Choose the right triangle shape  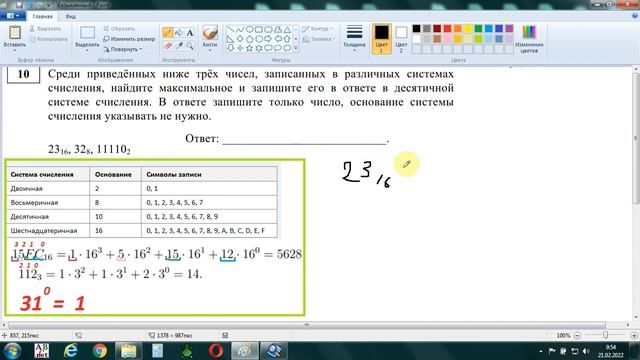(x=231, y=39)
